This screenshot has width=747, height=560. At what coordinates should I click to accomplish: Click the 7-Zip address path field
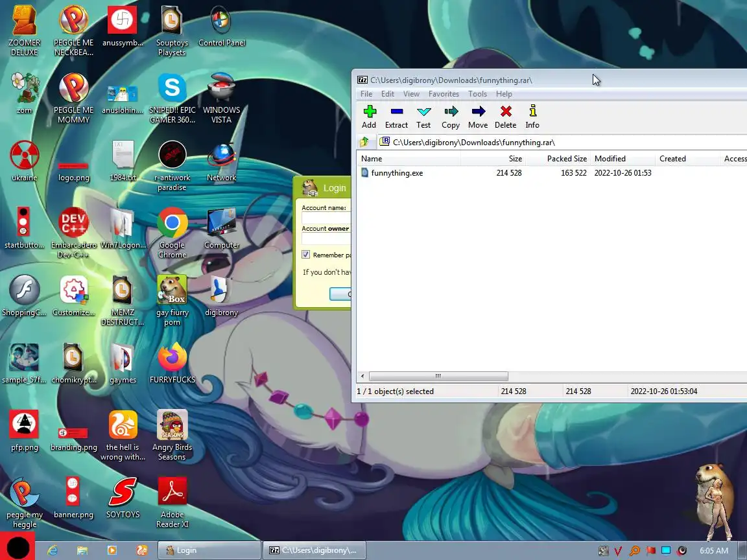coord(562,142)
